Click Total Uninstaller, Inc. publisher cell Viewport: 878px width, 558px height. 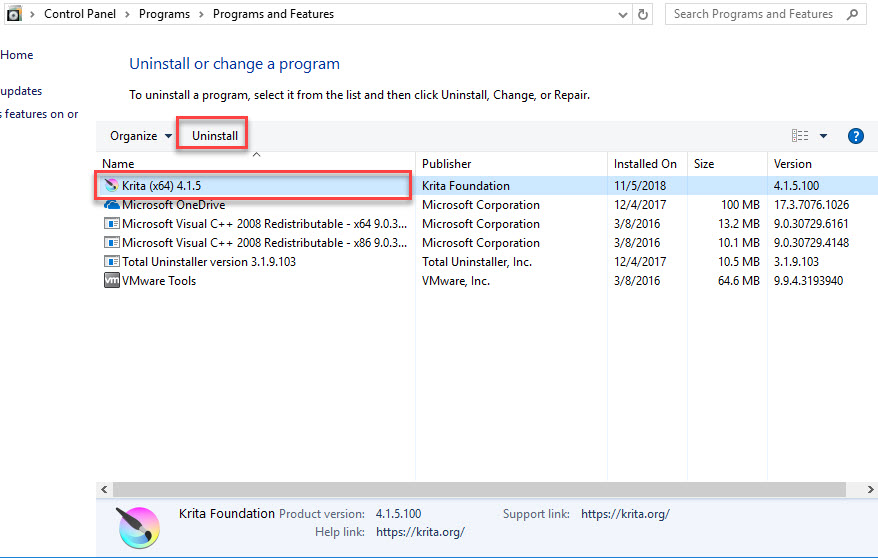477,262
